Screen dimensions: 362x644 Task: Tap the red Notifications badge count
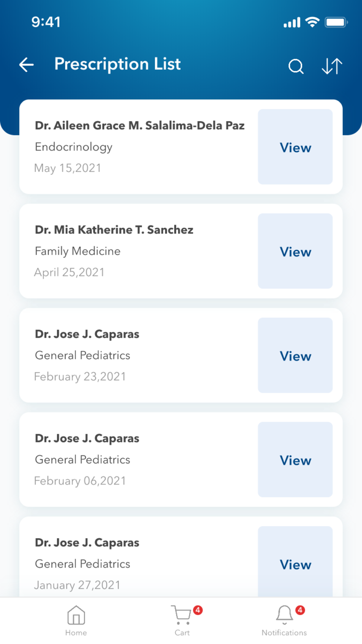pyautogui.click(x=300, y=610)
